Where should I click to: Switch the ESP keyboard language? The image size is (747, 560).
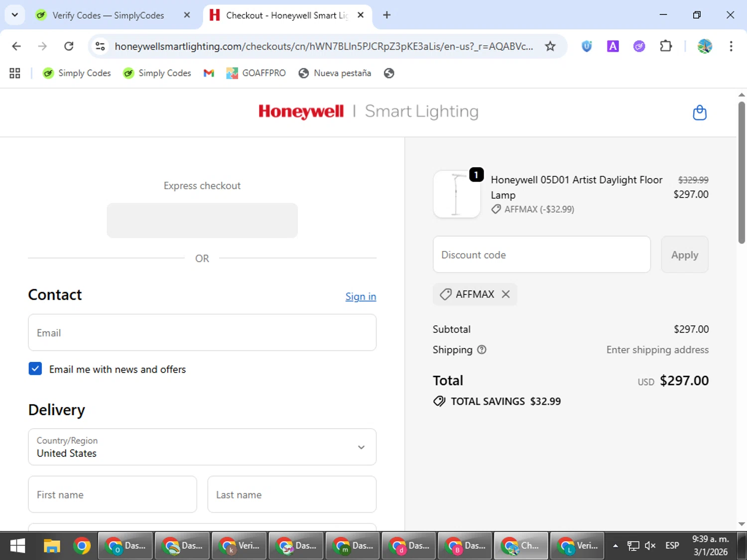click(x=672, y=546)
